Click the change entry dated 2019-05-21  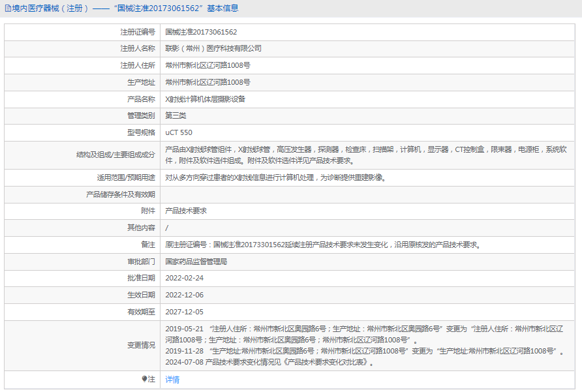[x=365, y=335]
